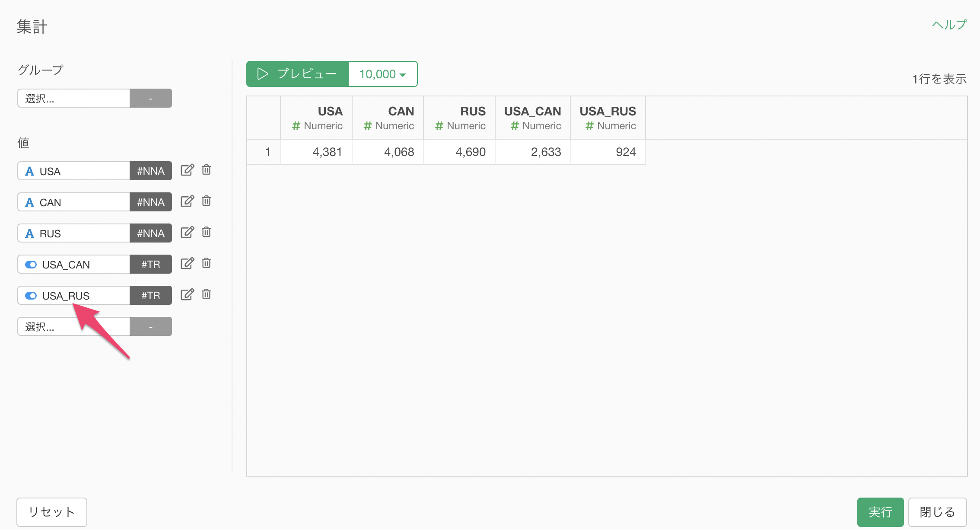Remove the RUS value with trash icon
Screen dimensions: 980x530
207,232
